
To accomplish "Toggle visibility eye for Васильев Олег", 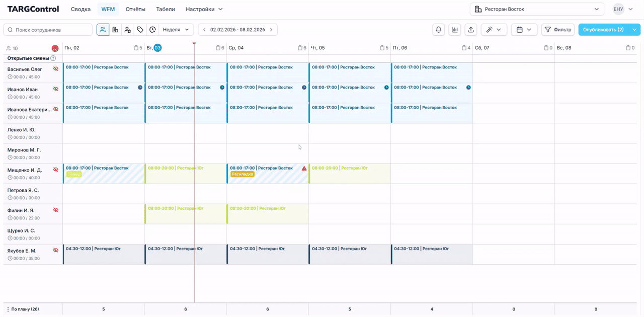I will click(x=56, y=69).
